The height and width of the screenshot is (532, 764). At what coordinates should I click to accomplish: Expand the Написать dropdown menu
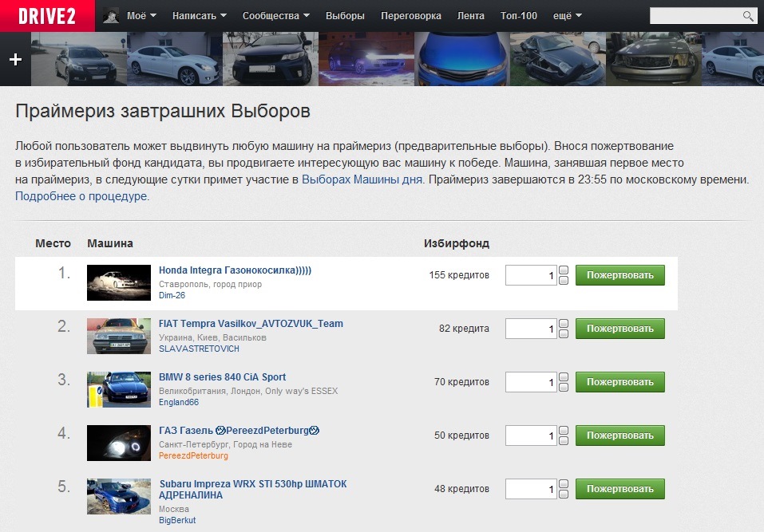[200, 16]
